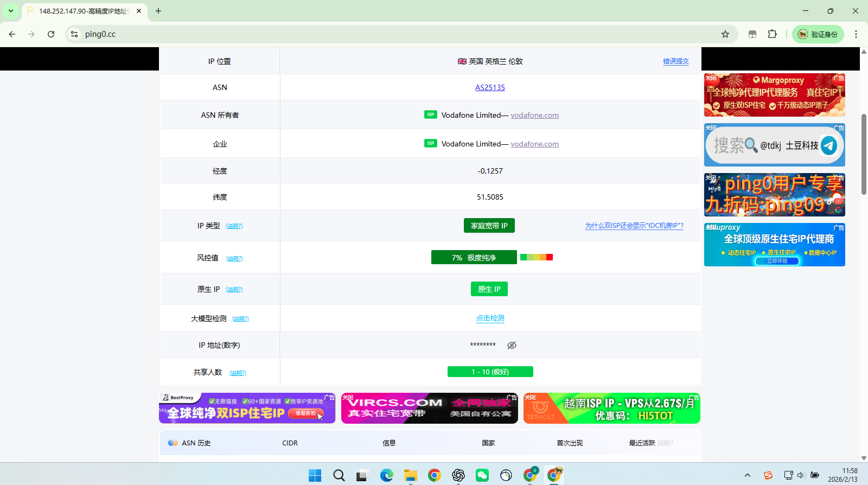The height and width of the screenshot is (485, 868).
Task: Launch File Explorer from the taskbar
Action: click(410, 476)
